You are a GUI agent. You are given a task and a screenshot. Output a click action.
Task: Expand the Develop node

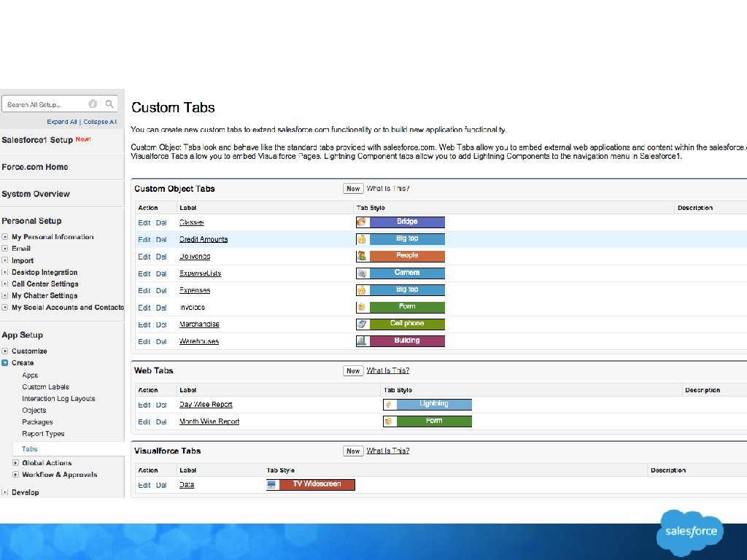click(5, 492)
